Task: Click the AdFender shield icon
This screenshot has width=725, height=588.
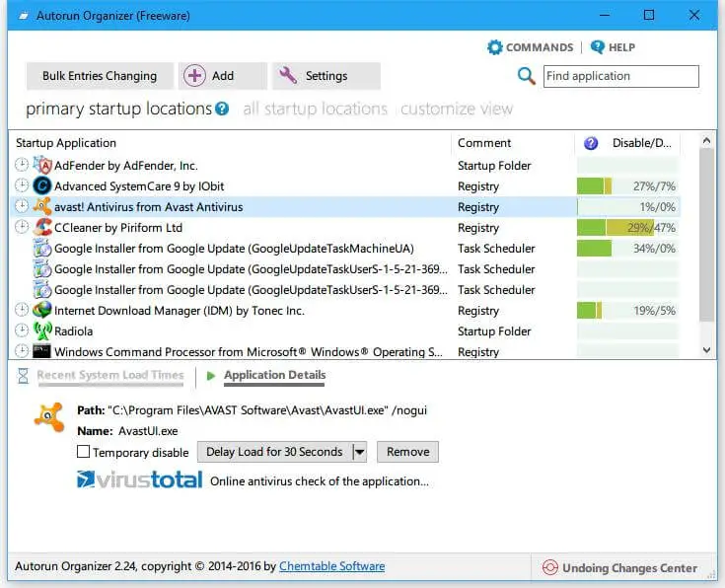Action: click(x=42, y=165)
